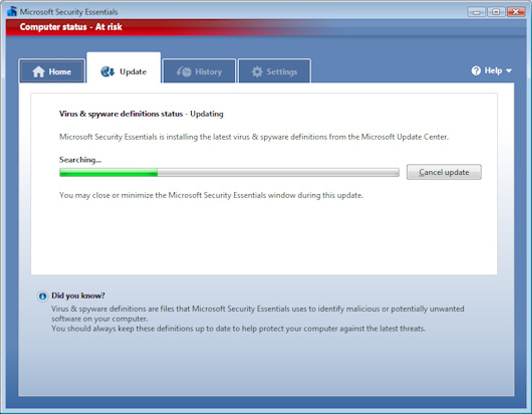Click the 'Searching...' status text

(x=80, y=160)
